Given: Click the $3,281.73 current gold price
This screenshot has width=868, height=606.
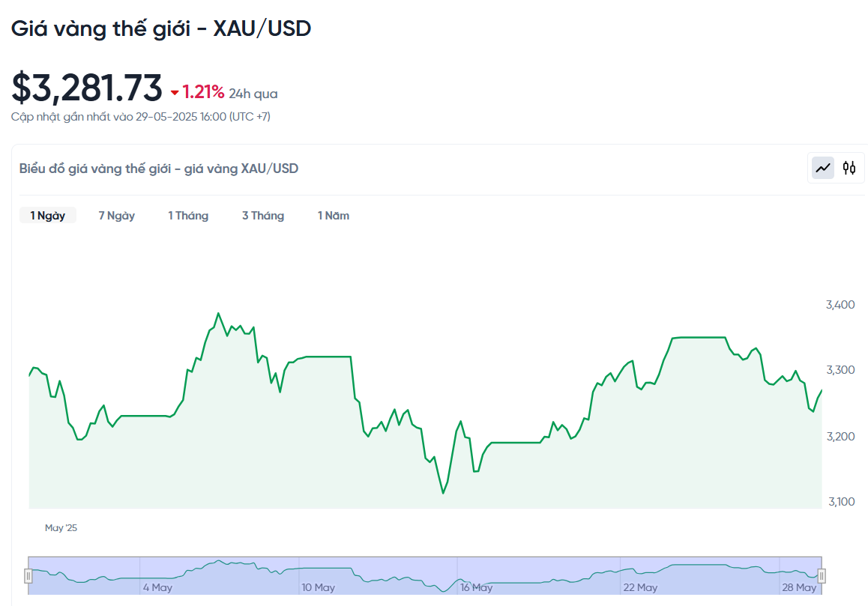Looking at the screenshot, I should click(87, 88).
